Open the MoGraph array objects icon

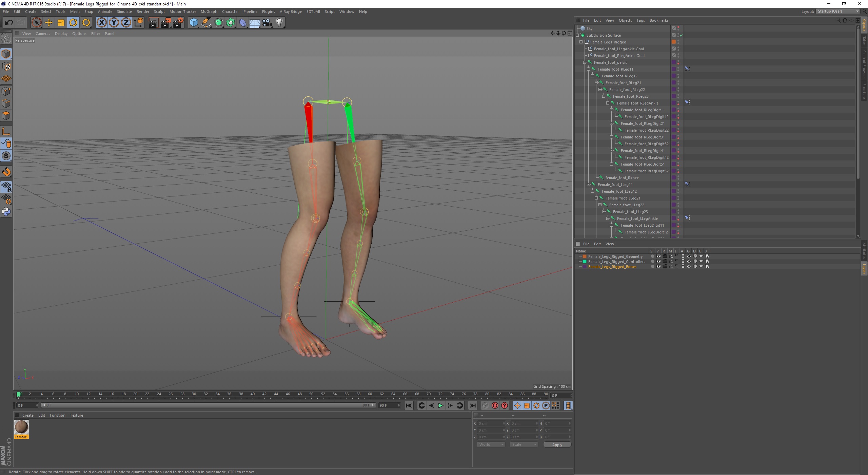coord(231,23)
